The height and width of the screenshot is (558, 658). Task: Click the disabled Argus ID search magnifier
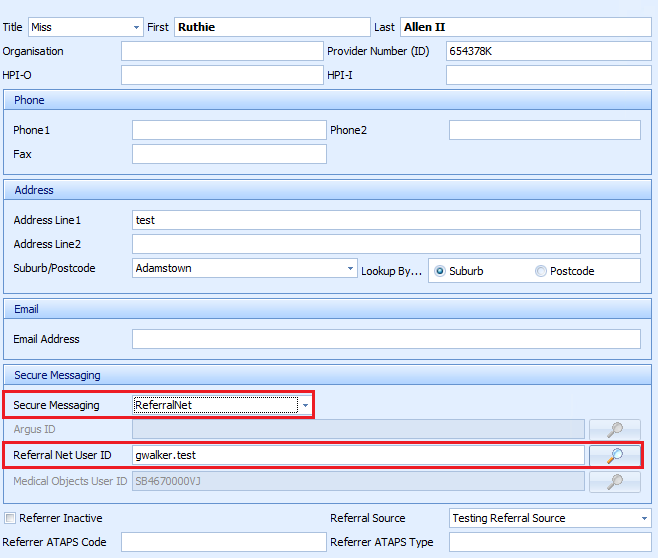point(615,429)
